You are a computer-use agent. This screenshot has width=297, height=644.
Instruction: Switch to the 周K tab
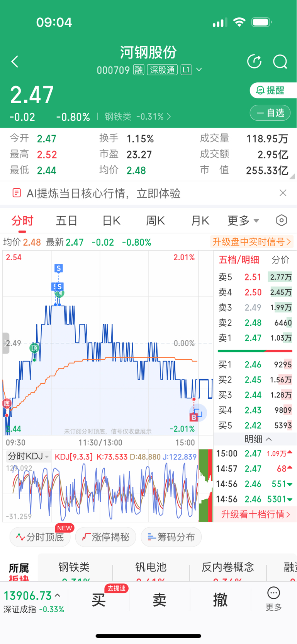click(x=155, y=221)
